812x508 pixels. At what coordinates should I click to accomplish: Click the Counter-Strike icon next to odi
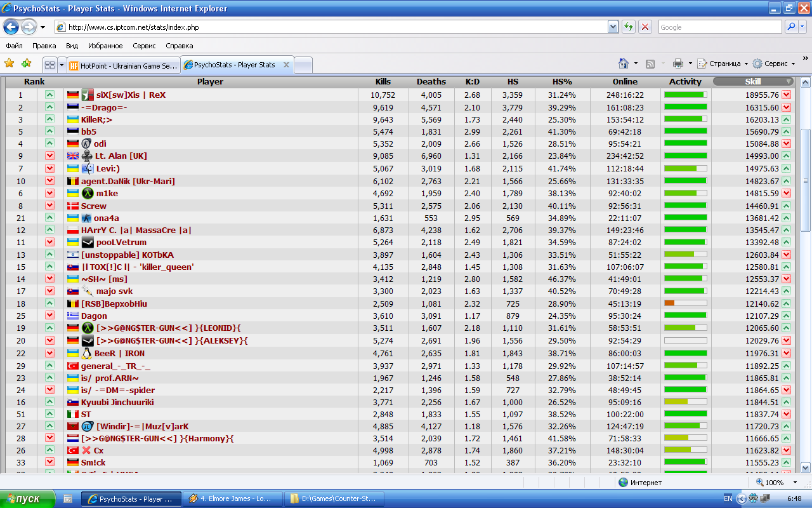pos(86,144)
